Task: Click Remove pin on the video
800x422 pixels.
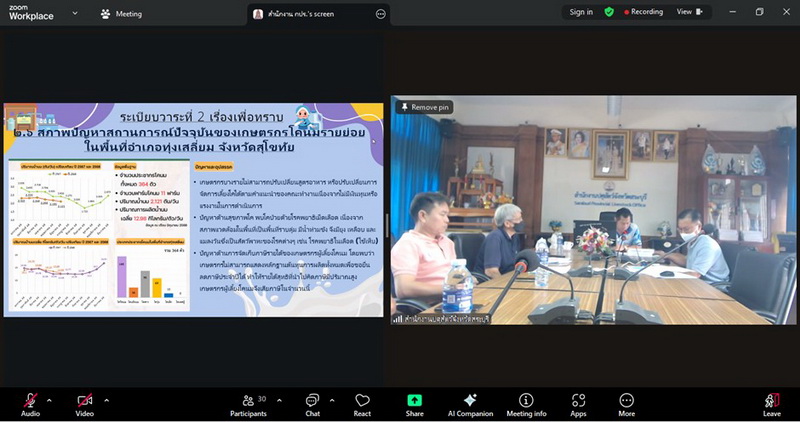Action: pyautogui.click(x=425, y=107)
